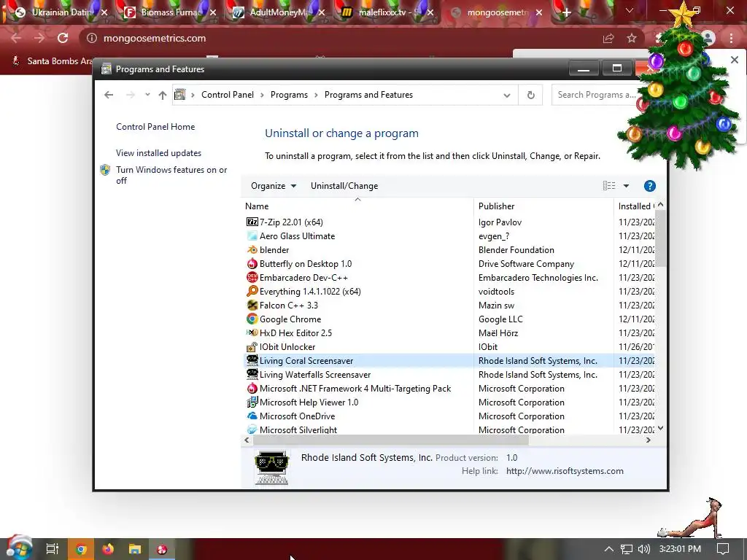Click the scroll down arrow in list

click(660, 428)
